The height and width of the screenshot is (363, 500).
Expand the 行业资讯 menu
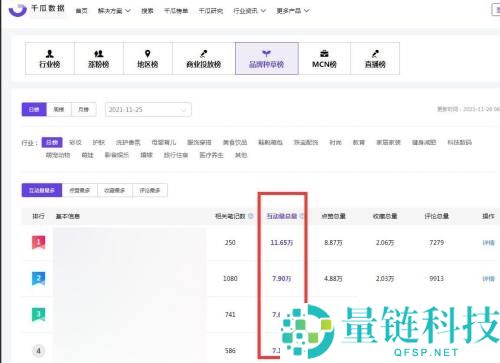click(249, 11)
